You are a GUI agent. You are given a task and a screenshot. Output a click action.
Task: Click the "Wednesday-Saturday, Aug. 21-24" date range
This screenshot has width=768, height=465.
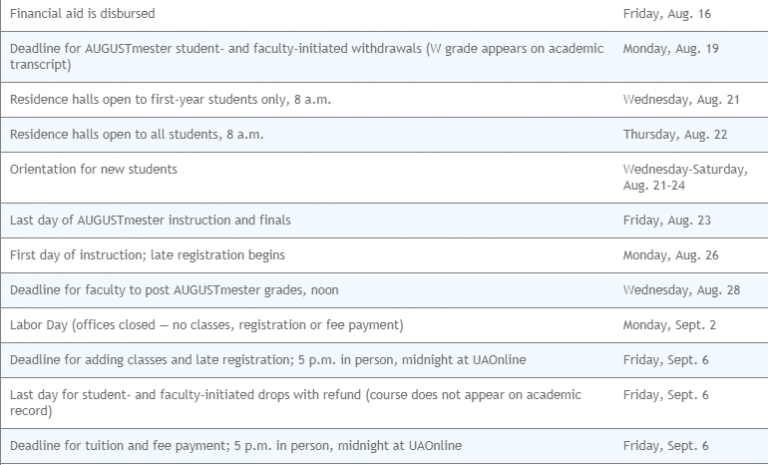[x=685, y=178]
